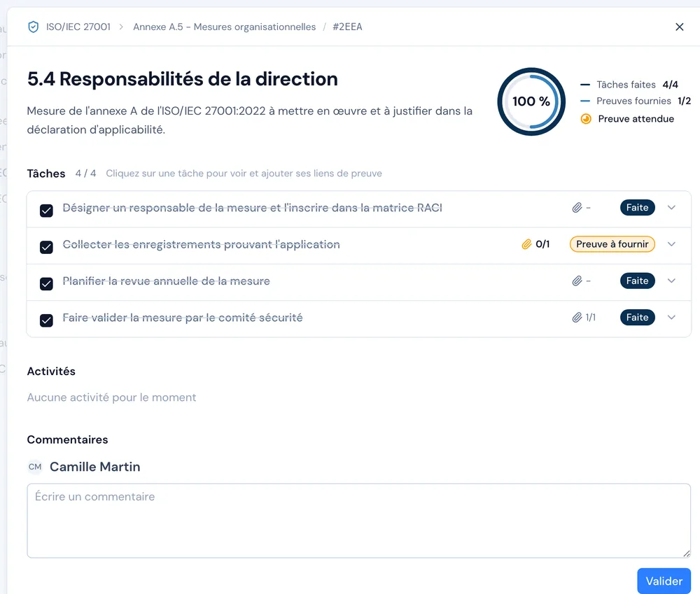Focus the Écrire un commentaire text area
Screen dimensions: 700x594
(359, 521)
